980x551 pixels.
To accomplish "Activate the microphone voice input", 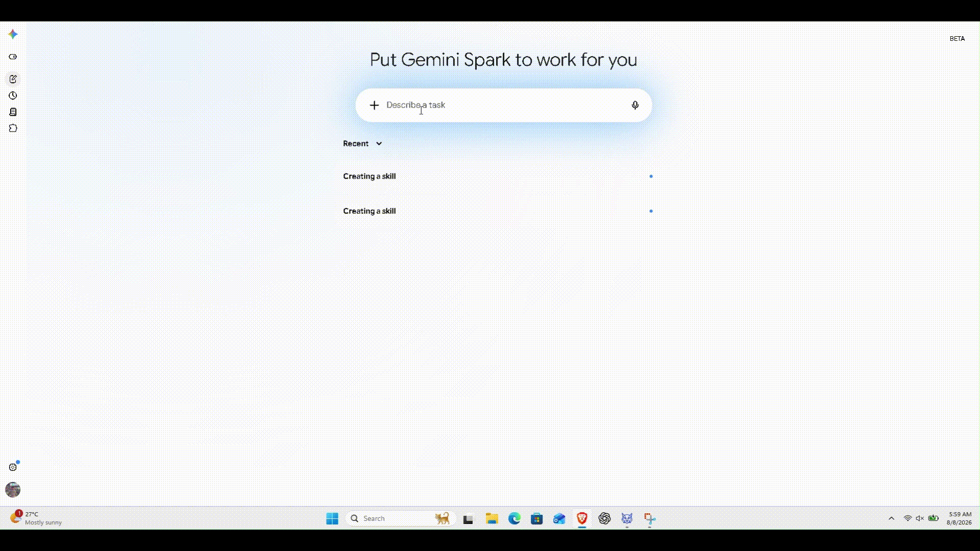I will 635,105.
